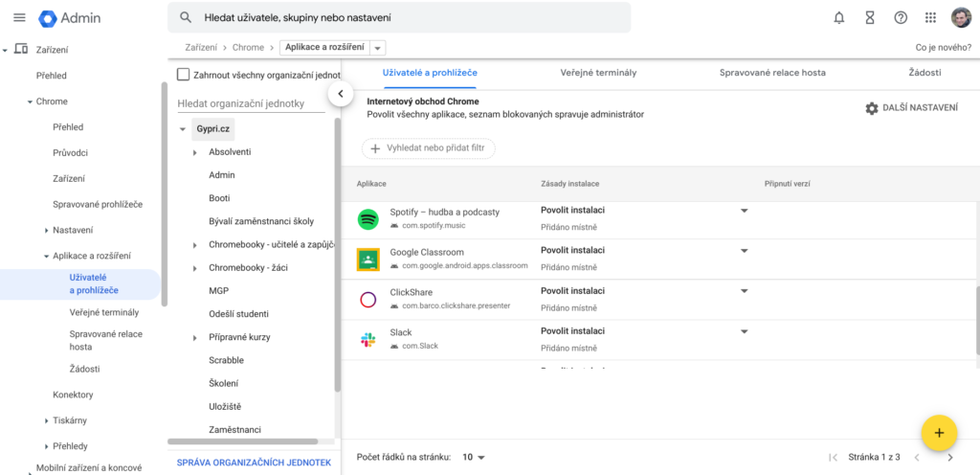The height and width of the screenshot is (475, 980).
Task: Open the main hamburger menu
Action: [19, 17]
